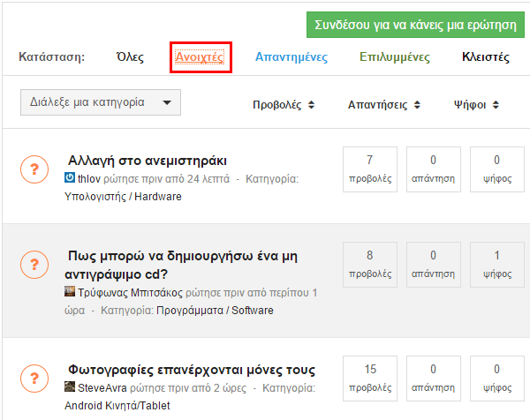Click the 15 προβολές box
The image size is (530, 420).
pyautogui.click(x=370, y=379)
